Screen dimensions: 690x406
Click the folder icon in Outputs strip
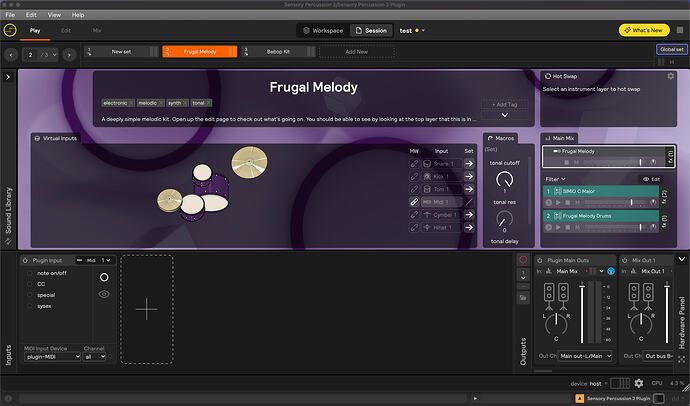(523, 298)
